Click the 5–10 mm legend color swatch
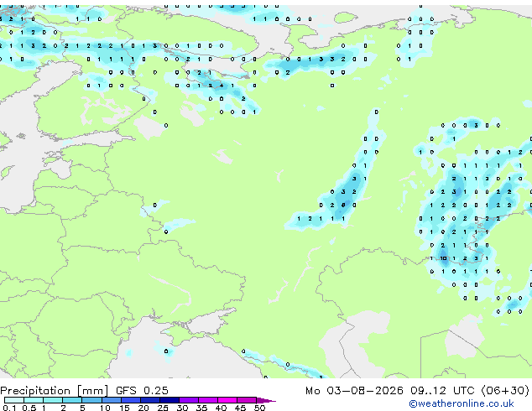 pyautogui.click(x=91, y=400)
